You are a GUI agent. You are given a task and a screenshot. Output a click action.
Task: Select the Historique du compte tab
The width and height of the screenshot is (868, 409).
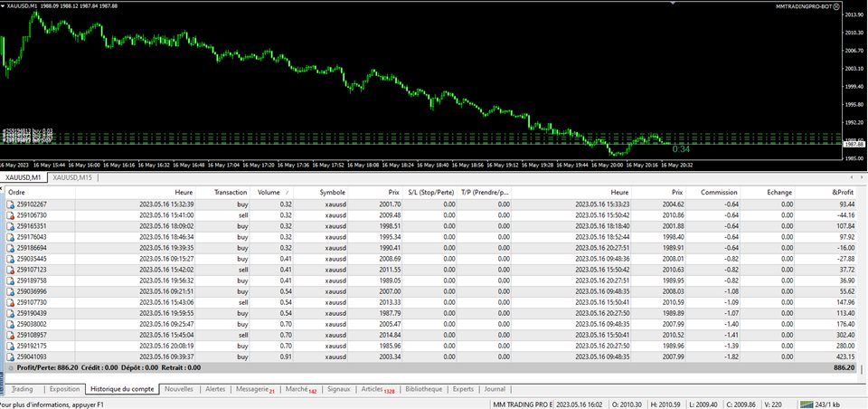[123, 389]
